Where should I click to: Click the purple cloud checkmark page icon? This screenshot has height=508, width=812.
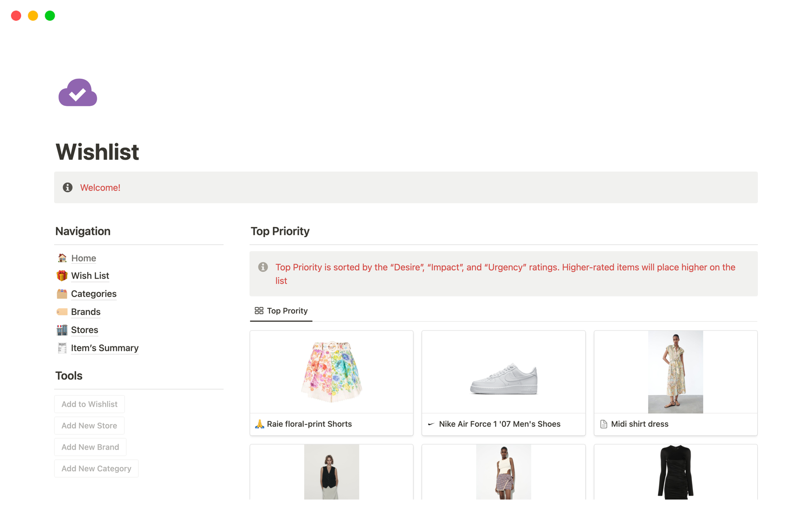pyautogui.click(x=78, y=92)
